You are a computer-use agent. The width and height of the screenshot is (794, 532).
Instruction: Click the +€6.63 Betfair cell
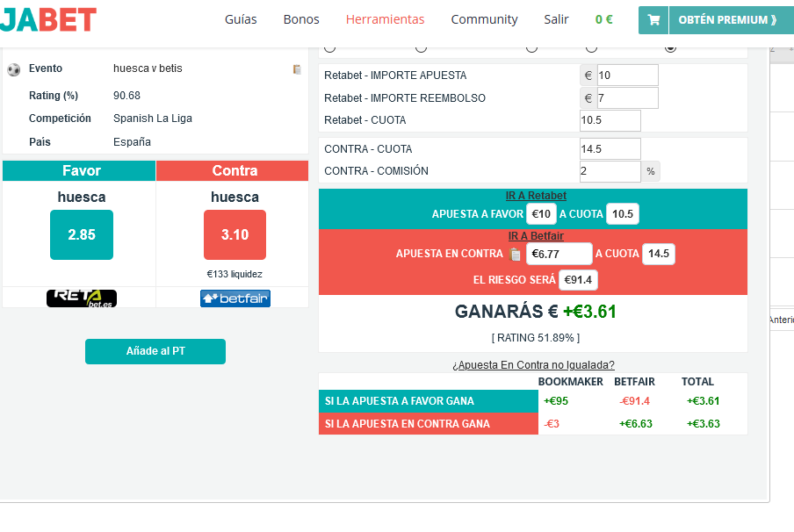coord(636,424)
